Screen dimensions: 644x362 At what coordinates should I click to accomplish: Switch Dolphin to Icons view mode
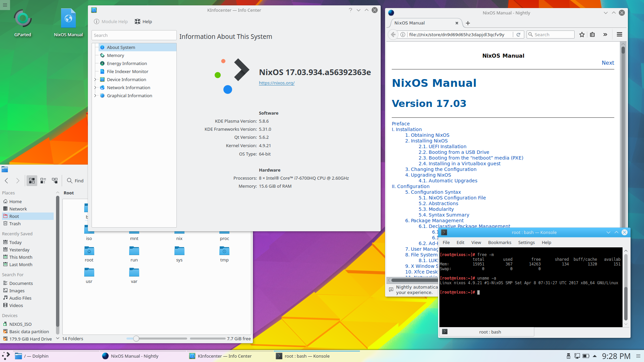[x=32, y=181]
